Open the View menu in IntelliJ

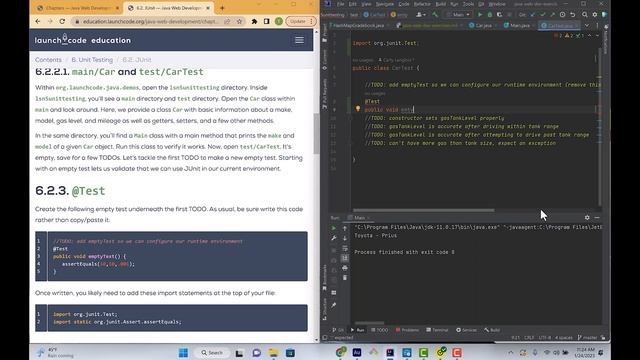tap(367, 4)
